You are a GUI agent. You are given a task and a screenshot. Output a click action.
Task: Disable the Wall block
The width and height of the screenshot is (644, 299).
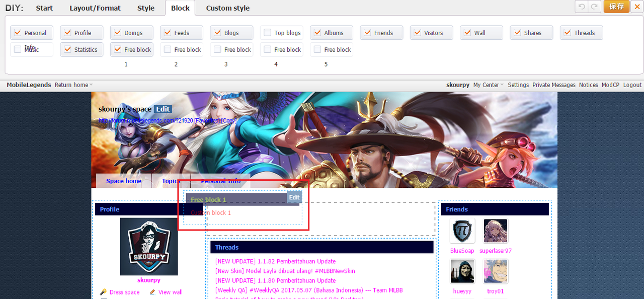(x=467, y=33)
